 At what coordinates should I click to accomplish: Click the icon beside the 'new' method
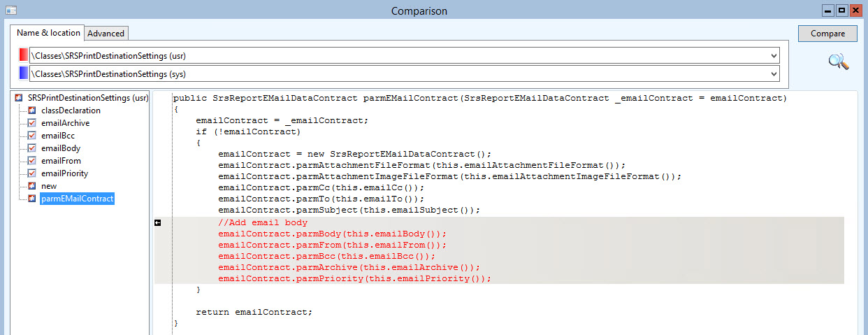point(32,186)
